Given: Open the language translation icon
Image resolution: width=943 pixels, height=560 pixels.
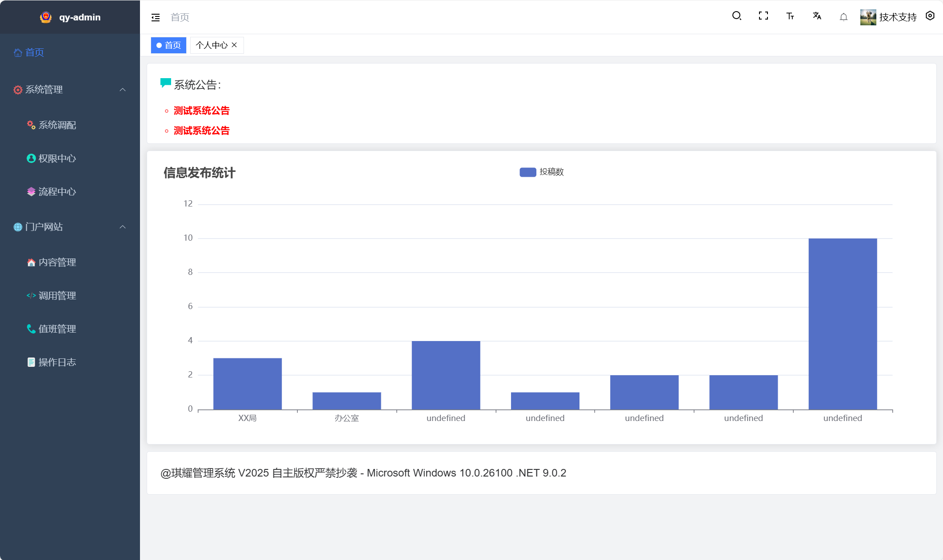Looking at the screenshot, I should pyautogui.click(x=817, y=16).
